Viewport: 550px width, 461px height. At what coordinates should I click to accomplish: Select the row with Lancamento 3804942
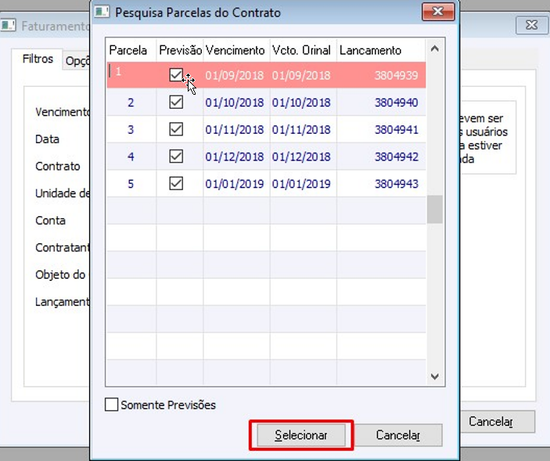coord(266,156)
